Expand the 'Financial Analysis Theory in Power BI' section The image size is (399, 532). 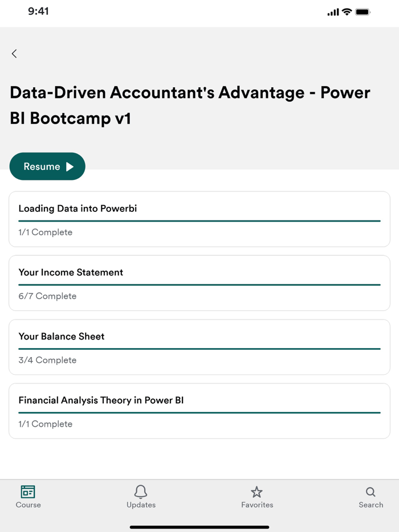pyautogui.click(x=199, y=411)
